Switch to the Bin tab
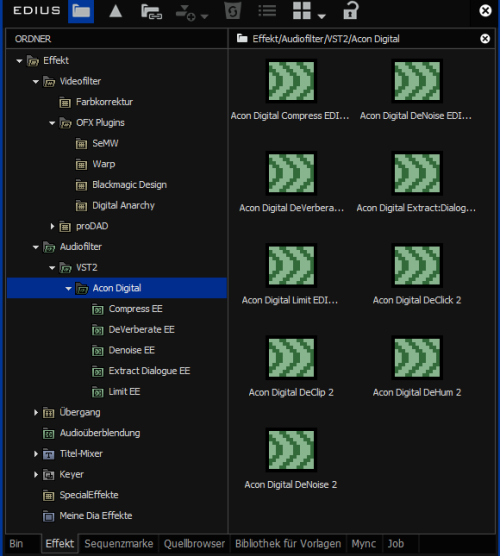 pyautogui.click(x=17, y=544)
